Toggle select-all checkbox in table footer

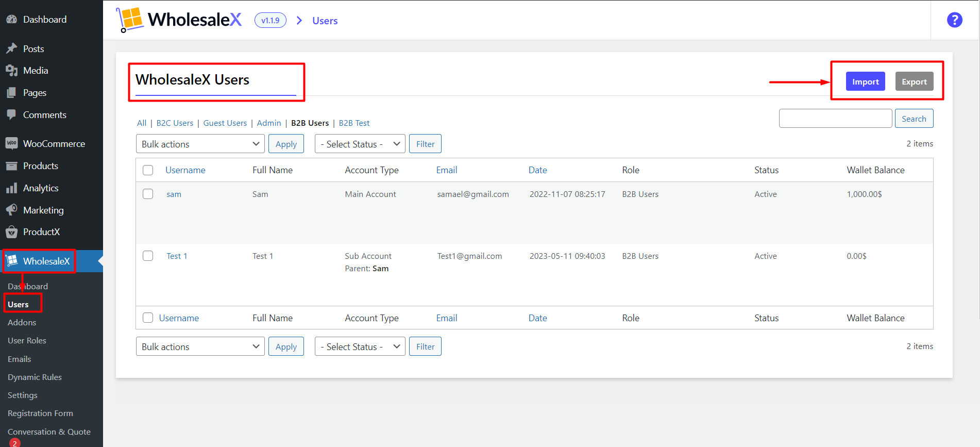click(148, 318)
